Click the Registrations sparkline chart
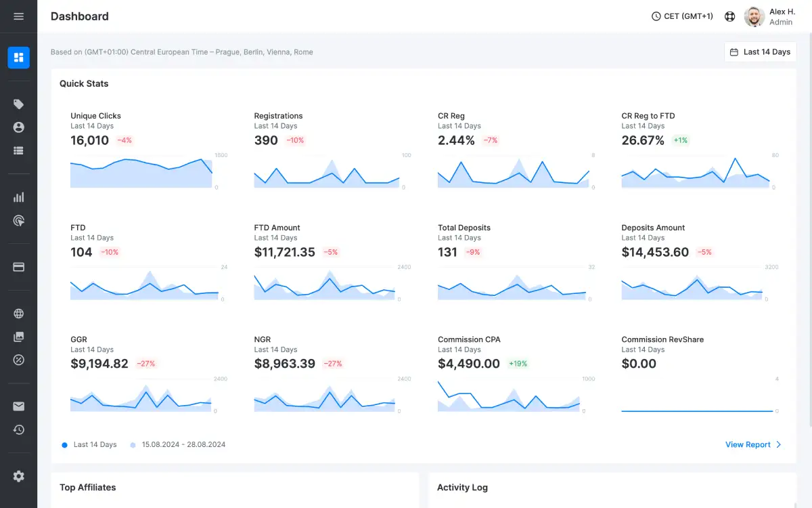Image resolution: width=812 pixels, height=508 pixels. 327,172
